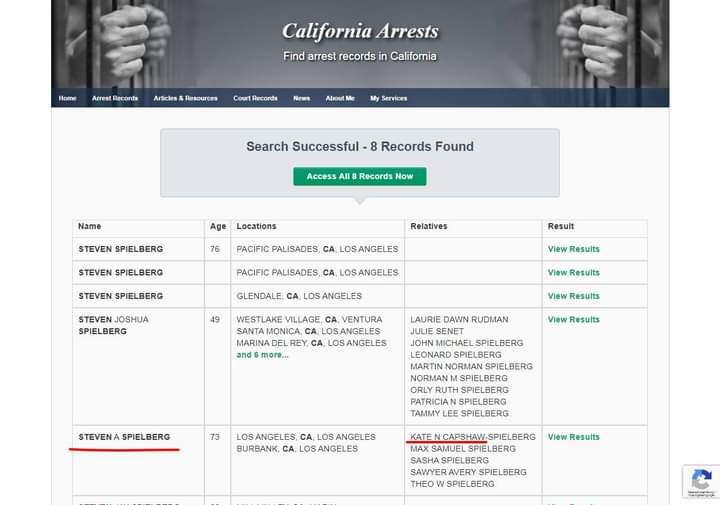
Task: Click the Age column header
Action: [x=218, y=226]
